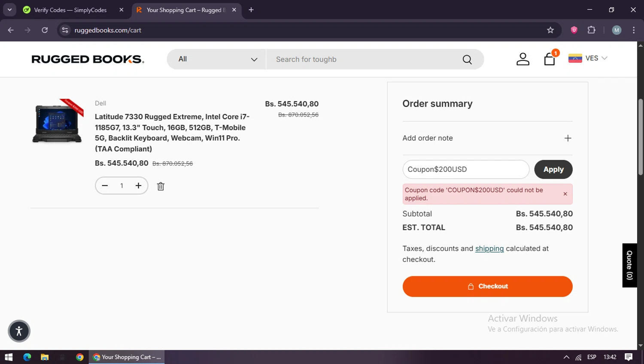The image size is (644, 364).
Task: Click the Rugged Books logo
Action: pos(88,59)
